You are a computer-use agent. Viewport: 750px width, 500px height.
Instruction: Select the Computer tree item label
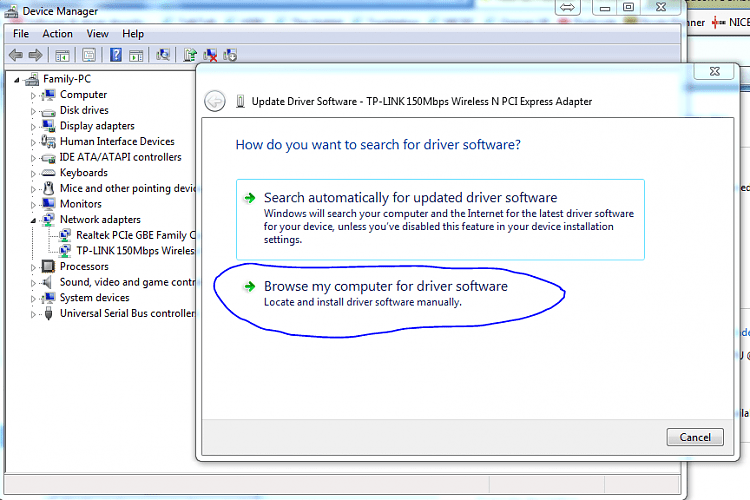(83, 95)
